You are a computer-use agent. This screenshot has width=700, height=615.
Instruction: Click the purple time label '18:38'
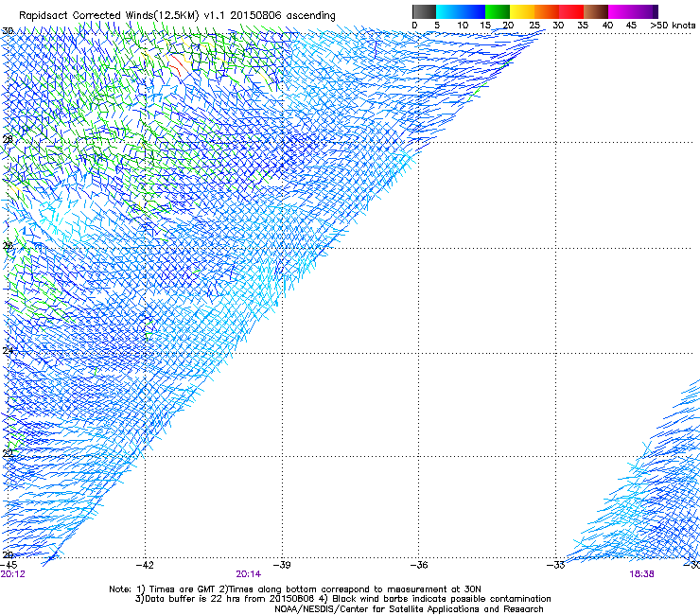pos(642,574)
